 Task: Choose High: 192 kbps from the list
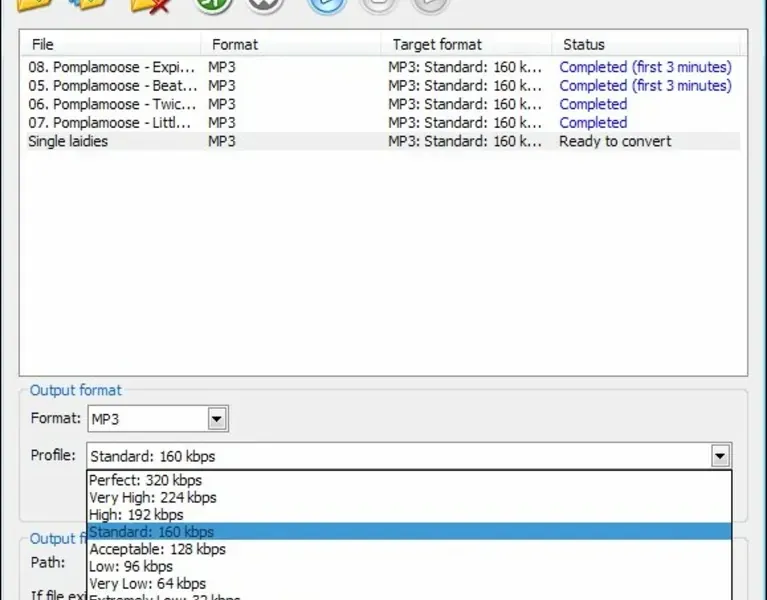[x=409, y=514]
